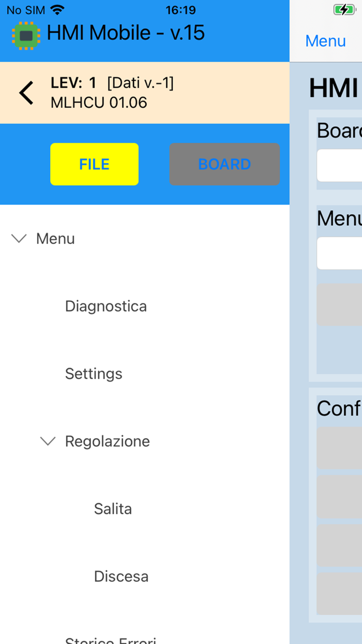
Task: Tap the white Board input field
Action: click(x=340, y=166)
